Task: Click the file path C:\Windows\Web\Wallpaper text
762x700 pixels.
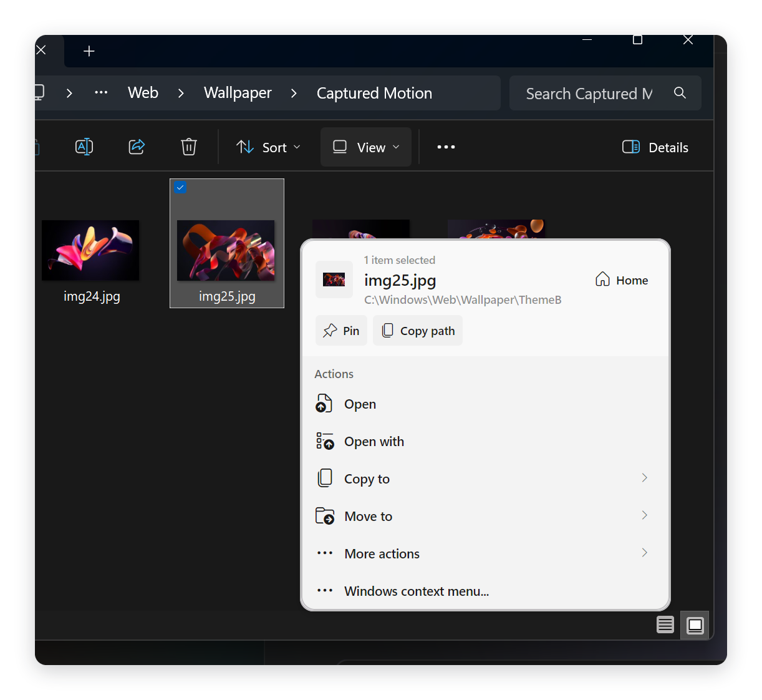Action: coord(463,300)
